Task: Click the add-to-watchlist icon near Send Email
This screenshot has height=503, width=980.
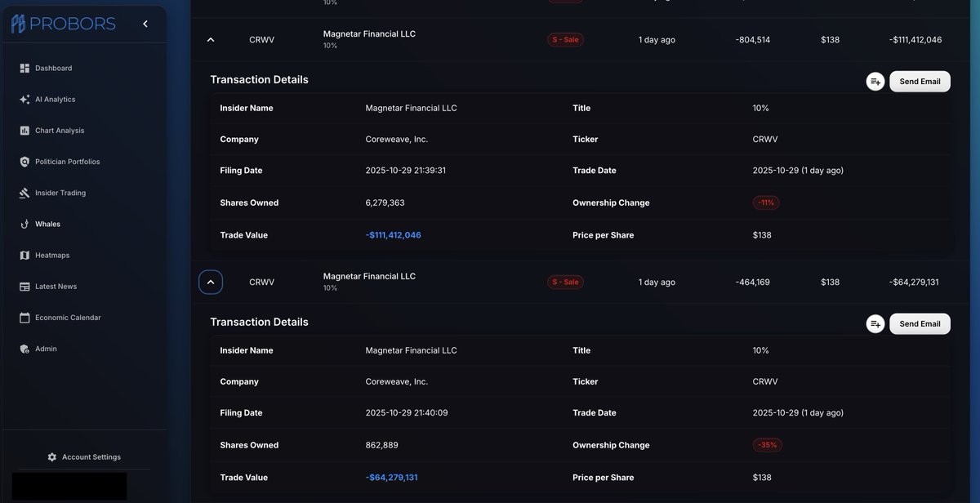Action: coord(875,81)
